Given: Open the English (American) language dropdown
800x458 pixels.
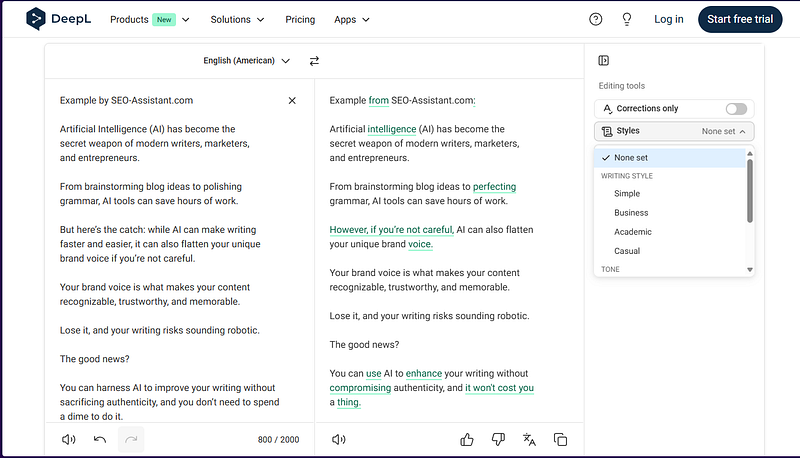Looking at the screenshot, I should 246,61.
